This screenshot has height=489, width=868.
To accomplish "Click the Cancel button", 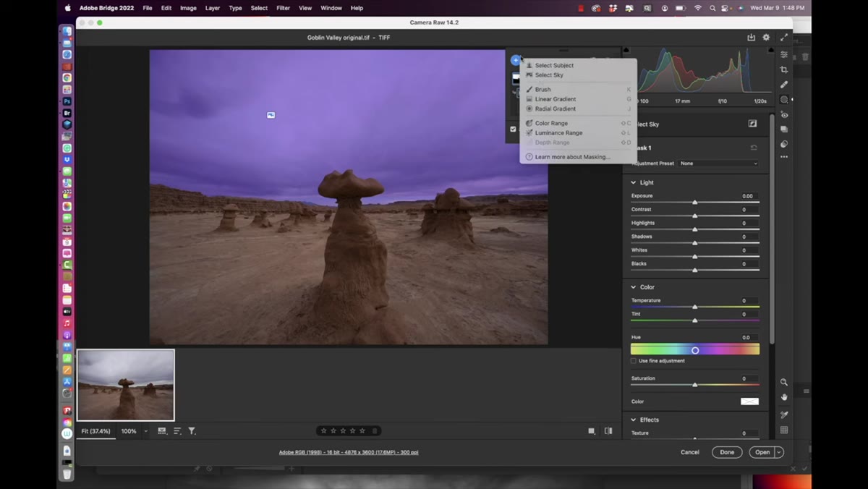I will (690, 452).
